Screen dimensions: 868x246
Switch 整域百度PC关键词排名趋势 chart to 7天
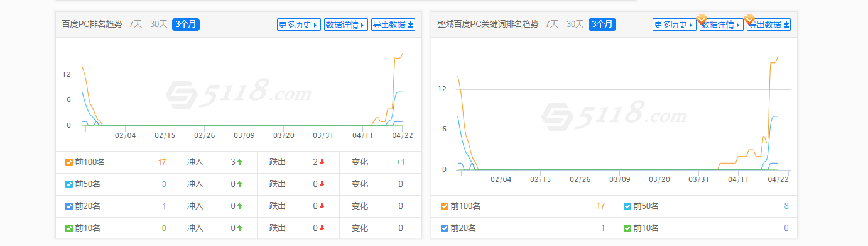tap(552, 25)
